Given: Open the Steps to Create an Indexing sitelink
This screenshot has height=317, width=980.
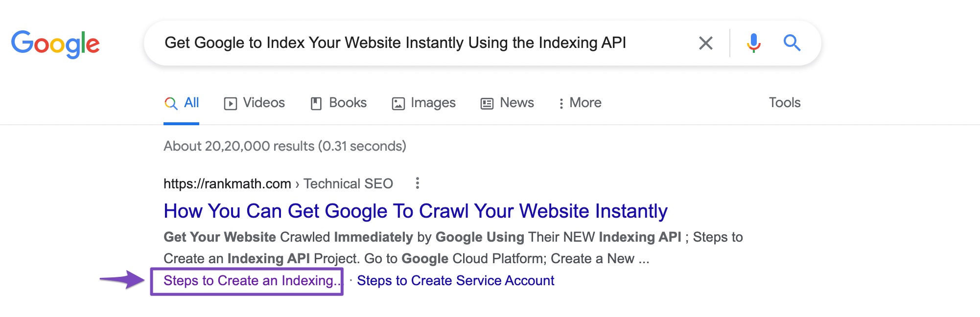Looking at the screenshot, I should click(251, 280).
